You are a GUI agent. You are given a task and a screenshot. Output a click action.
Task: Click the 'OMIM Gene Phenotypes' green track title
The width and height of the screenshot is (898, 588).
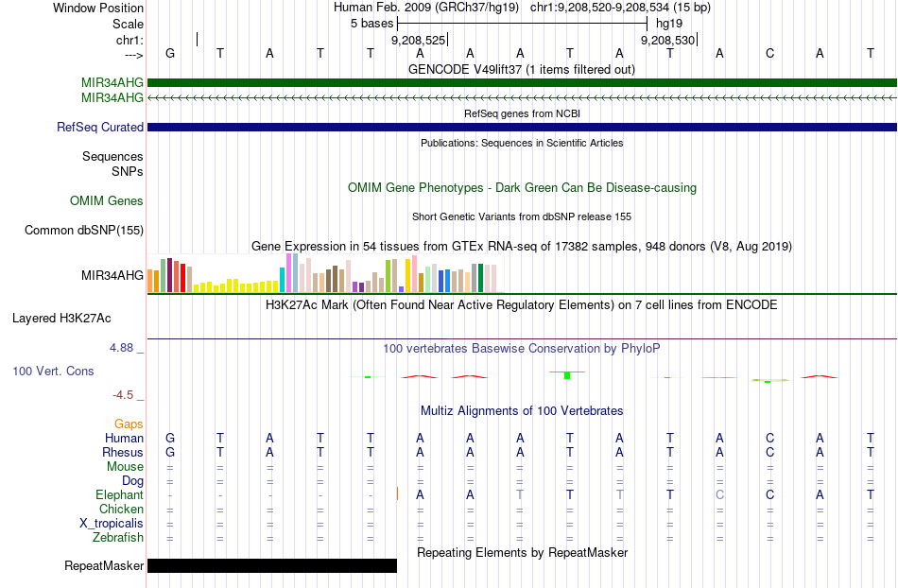tap(522, 188)
